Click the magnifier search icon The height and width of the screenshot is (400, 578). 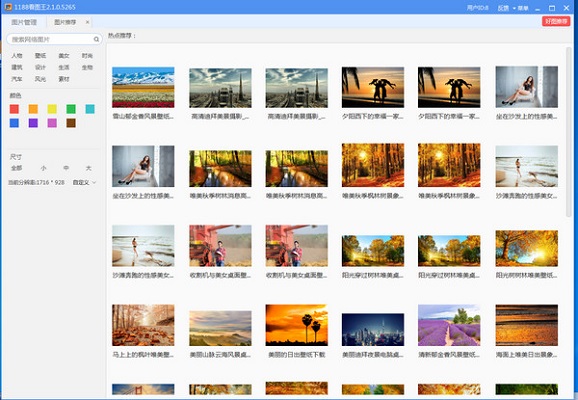pyautogui.click(x=96, y=39)
